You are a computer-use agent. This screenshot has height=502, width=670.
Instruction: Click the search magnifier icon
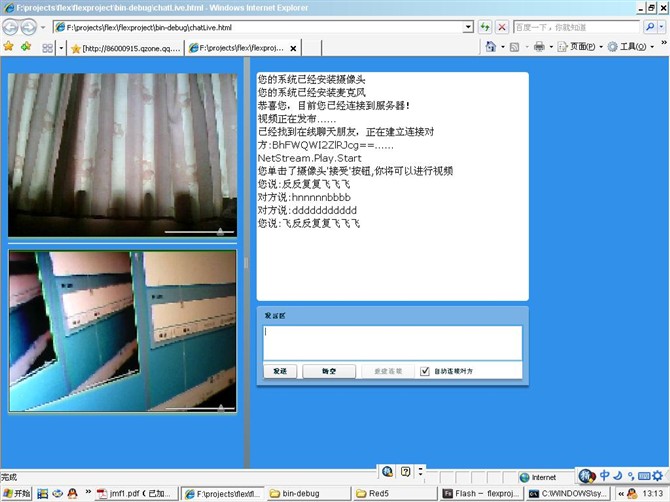pos(650,27)
